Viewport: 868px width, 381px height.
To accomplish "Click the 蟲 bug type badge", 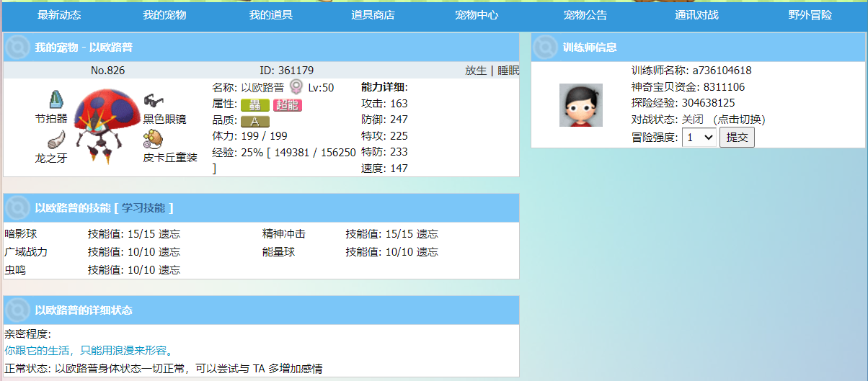I will pyautogui.click(x=255, y=105).
